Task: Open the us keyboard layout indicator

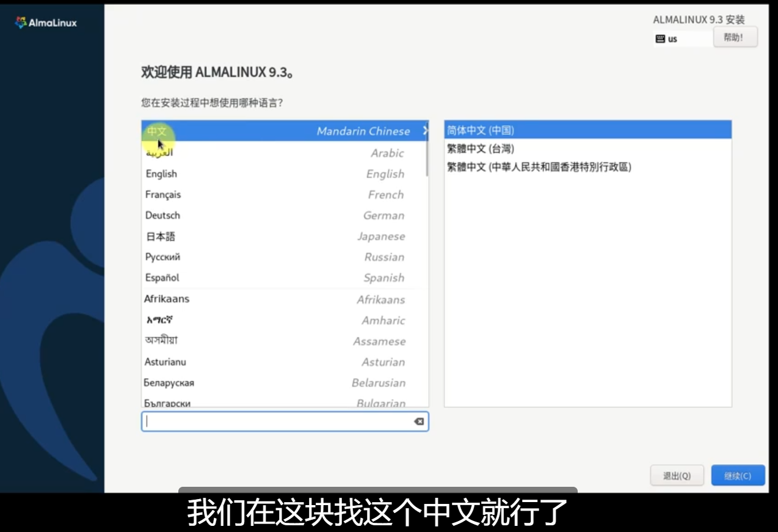Action: pos(682,38)
